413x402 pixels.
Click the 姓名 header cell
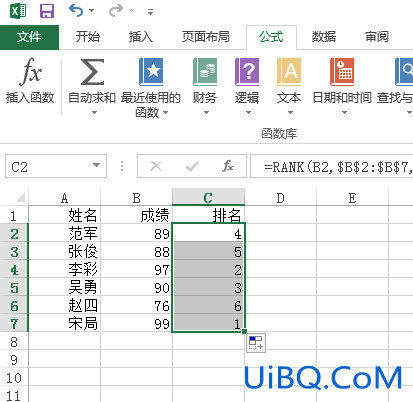click(x=64, y=215)
